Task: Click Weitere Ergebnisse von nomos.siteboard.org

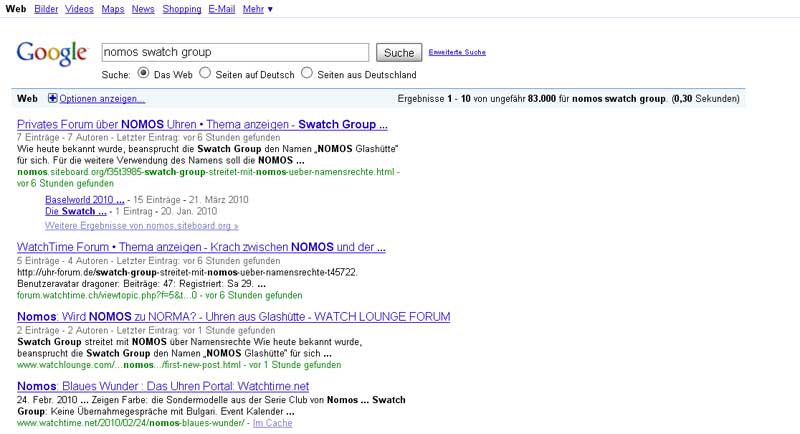Action: (141, 225)
